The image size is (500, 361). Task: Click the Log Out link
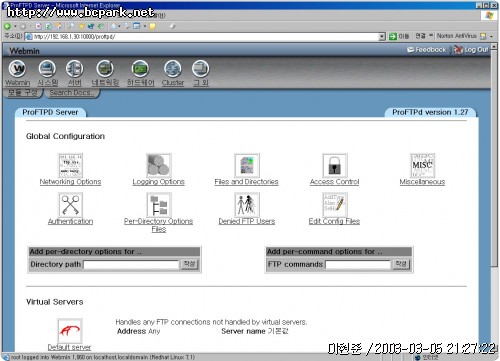pos(471,50)
